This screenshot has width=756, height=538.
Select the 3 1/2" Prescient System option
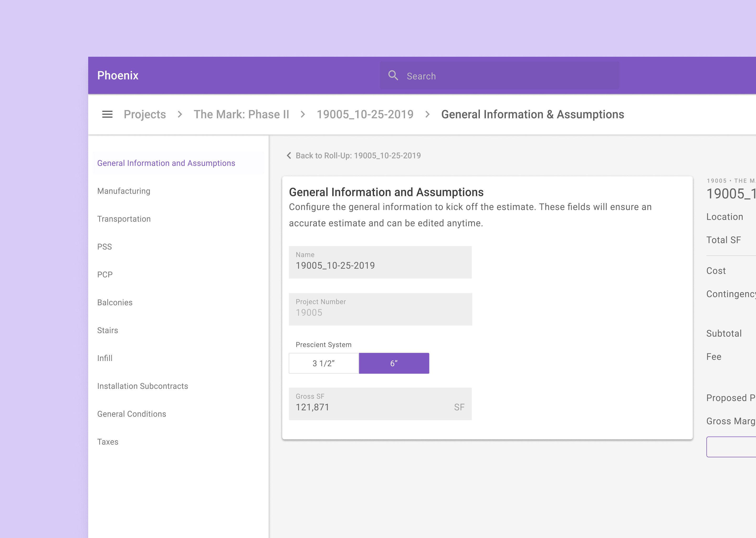click(x=324, y=363)
